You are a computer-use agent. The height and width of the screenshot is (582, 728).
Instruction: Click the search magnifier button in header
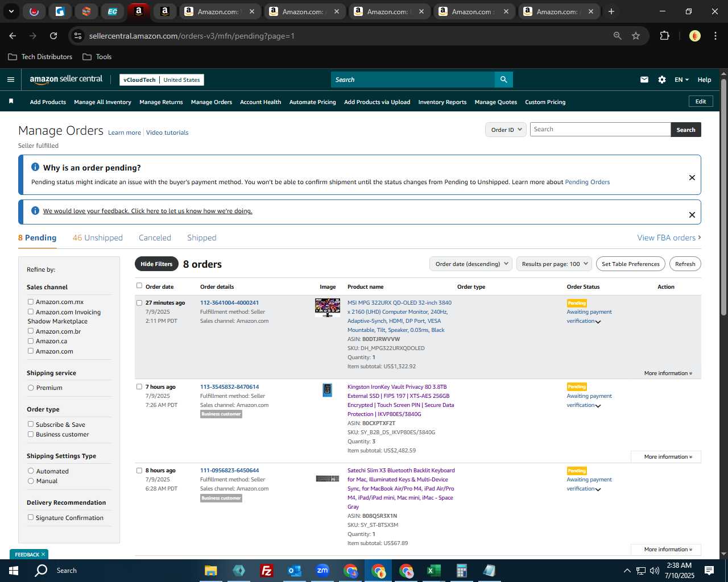pyautogui.click(x=504, y=80)
